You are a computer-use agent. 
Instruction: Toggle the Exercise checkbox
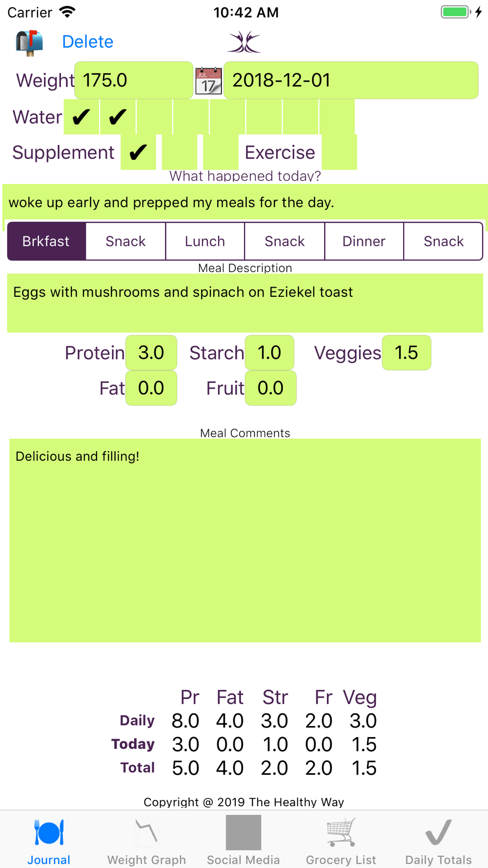[339, 152]
